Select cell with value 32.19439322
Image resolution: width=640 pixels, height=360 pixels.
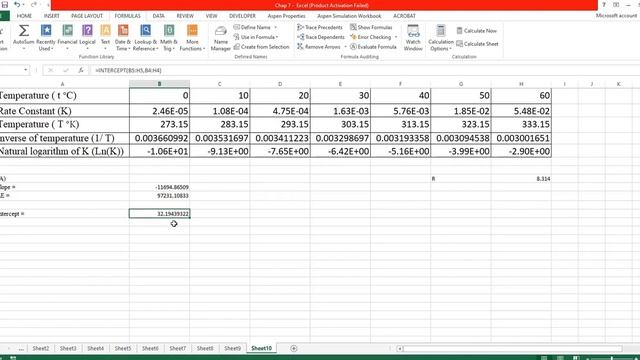click(159, 213)
